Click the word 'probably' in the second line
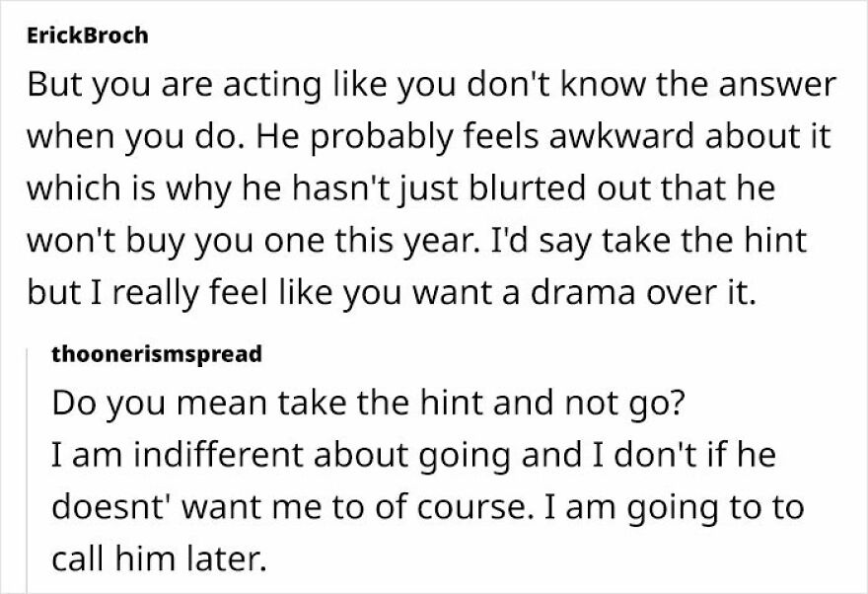The height and width of the screenshot is (594, 868). (381, 138)
